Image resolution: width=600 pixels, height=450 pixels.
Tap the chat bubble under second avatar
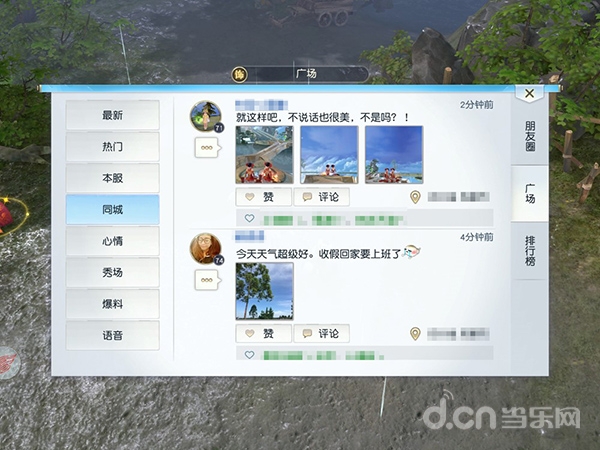click(206, 281)
